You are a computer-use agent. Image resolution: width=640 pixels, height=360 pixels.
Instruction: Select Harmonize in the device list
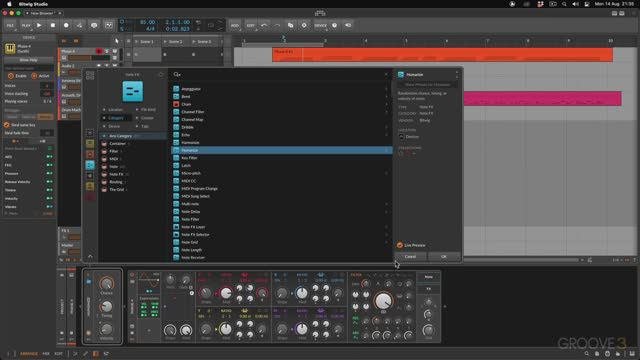(282, 142)
